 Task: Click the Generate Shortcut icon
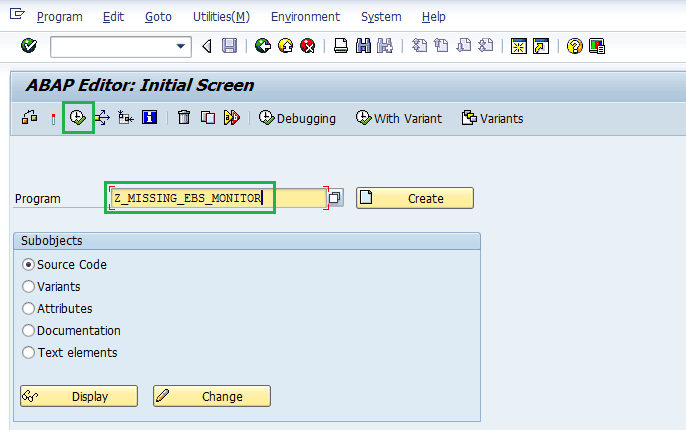pyautogui.click(x=541, y=46)
